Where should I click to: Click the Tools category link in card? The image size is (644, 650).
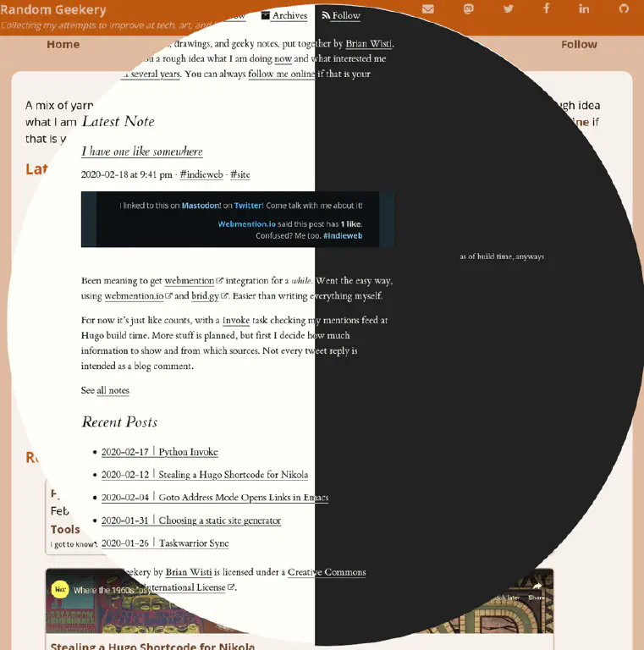pos(65,530)
